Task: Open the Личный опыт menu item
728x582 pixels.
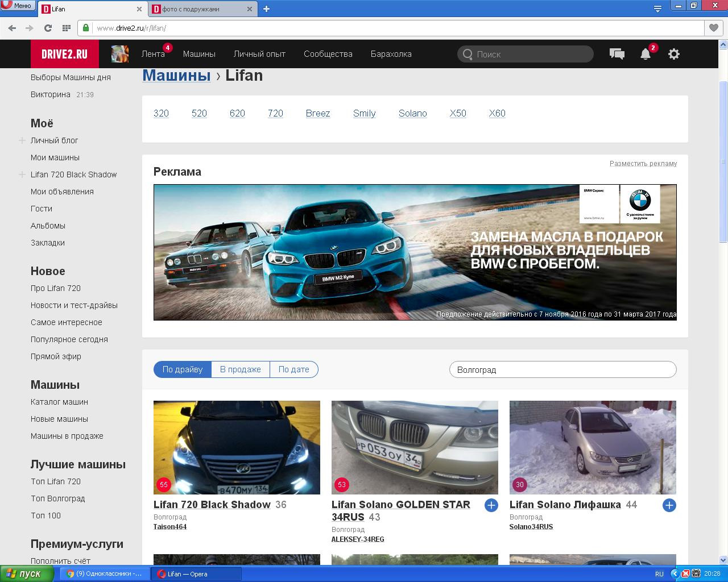Action: [259, 54]
